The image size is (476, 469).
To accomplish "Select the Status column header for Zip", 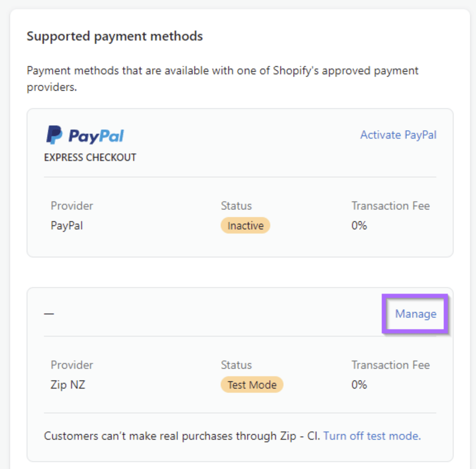I will 236,365.
